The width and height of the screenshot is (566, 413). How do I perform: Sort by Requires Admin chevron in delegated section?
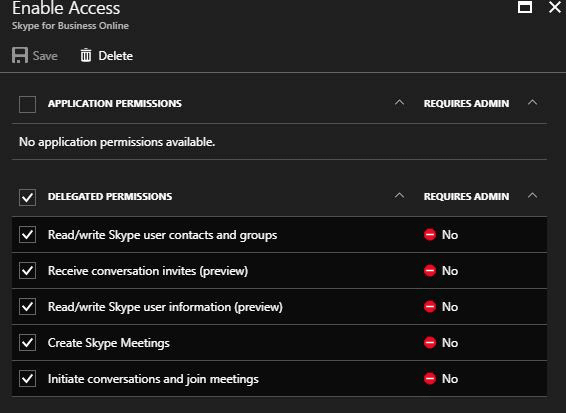coord(532,196)
